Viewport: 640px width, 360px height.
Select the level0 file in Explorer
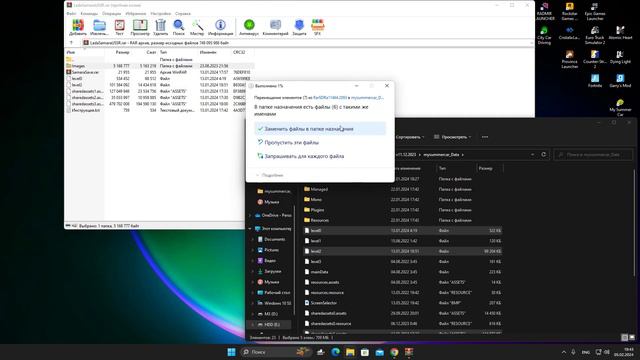pyautogui.click(x=402, y=231)
